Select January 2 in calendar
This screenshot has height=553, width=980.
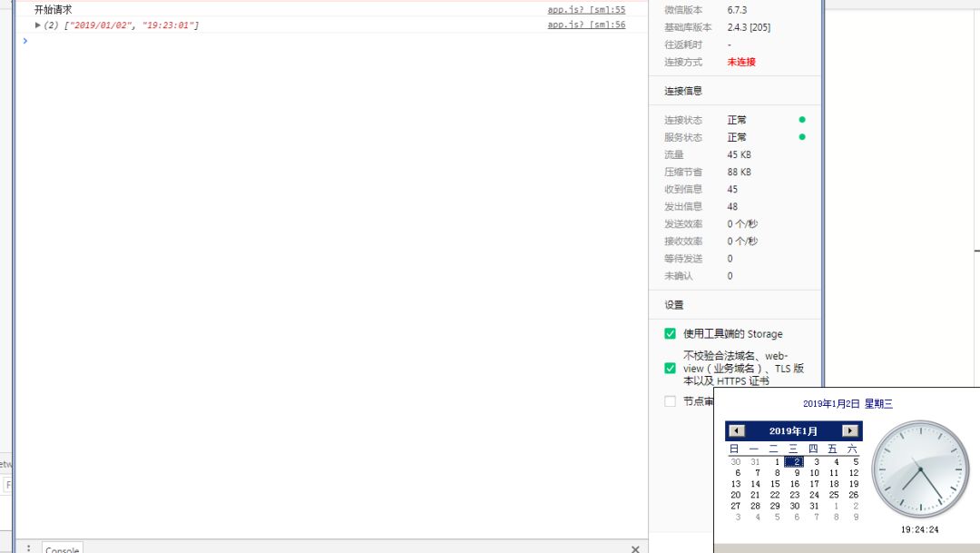coord(794,461)
